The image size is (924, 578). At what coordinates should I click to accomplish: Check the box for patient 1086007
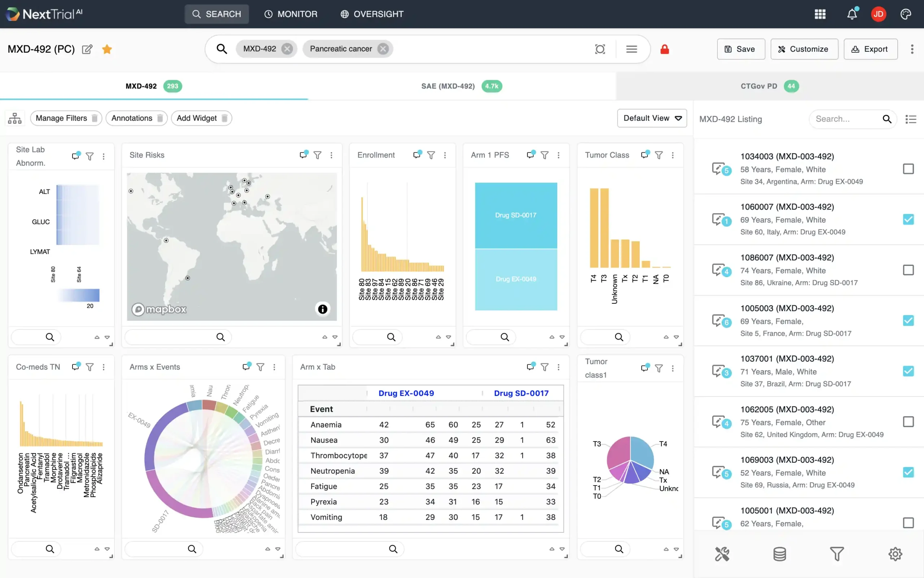coord(908,270)
